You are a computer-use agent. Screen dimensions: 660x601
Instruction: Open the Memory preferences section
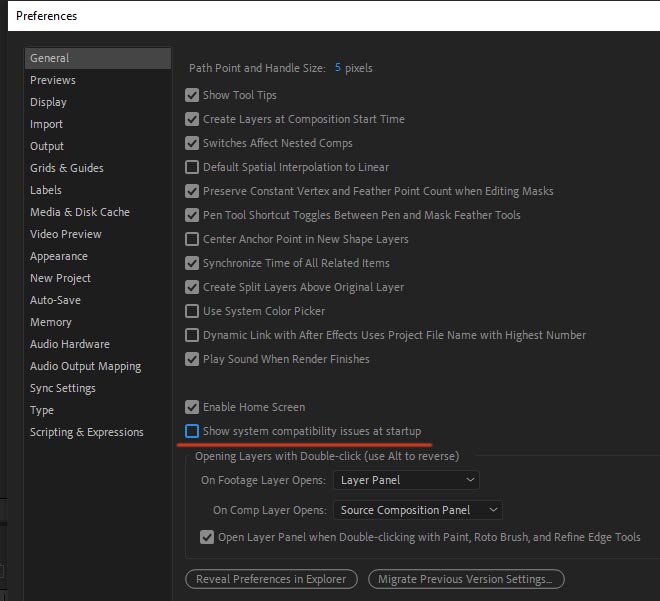tap(51, 322)
